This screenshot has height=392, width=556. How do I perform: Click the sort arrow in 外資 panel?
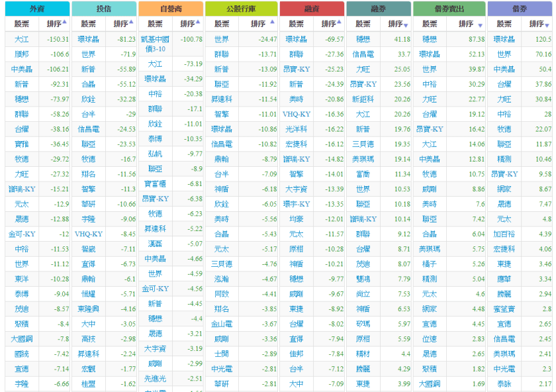[x=64, y=23]
